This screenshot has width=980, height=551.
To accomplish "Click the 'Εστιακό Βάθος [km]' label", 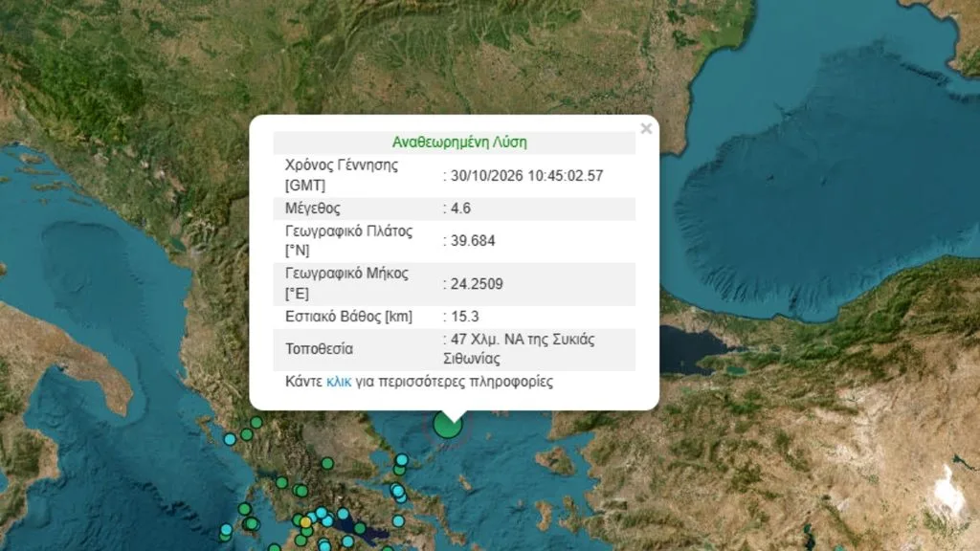I will pos(348,317).
